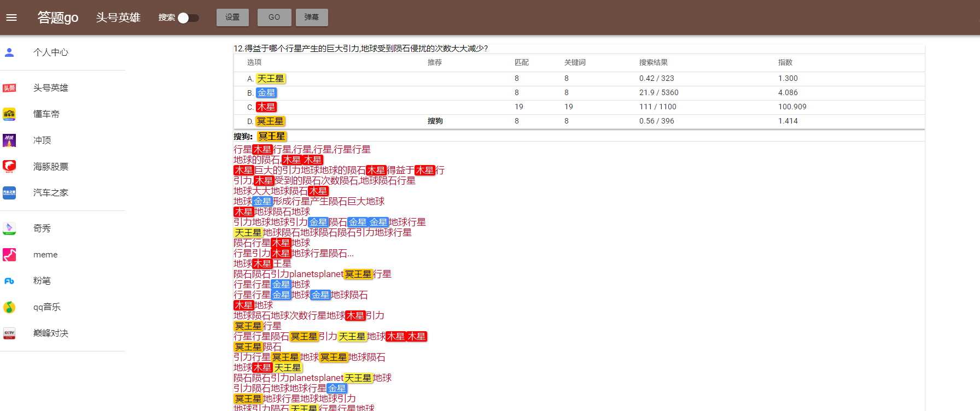Open the hamburger navigation menu

tap(11, 17)
